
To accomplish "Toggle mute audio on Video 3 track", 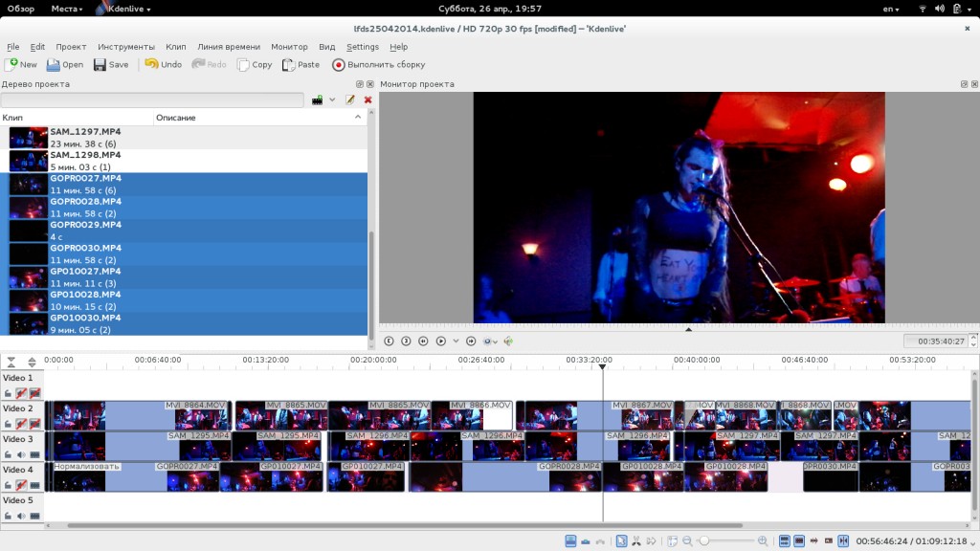I will click(21, 454).
